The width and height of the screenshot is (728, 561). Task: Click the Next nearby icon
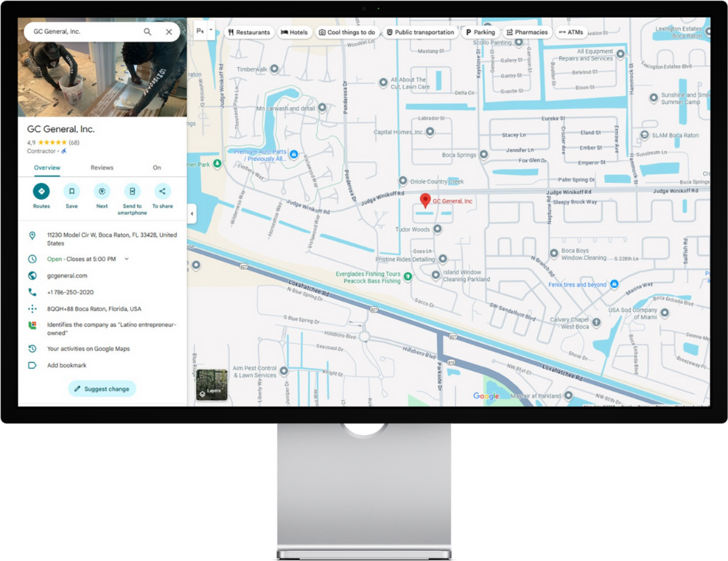pos(102,191)
